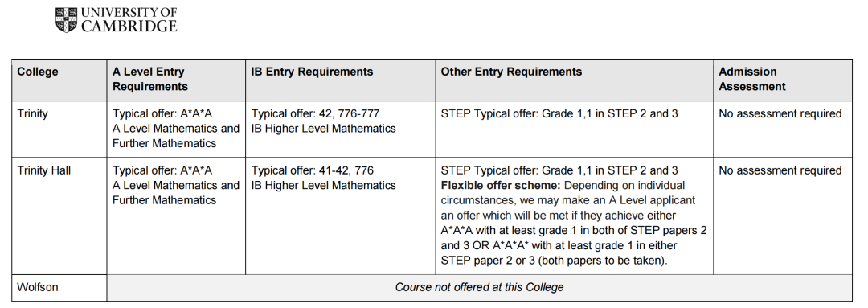Click Trinity Hall's A Level Further Mathematics text
868x308 pixels.
click(165, 200)
